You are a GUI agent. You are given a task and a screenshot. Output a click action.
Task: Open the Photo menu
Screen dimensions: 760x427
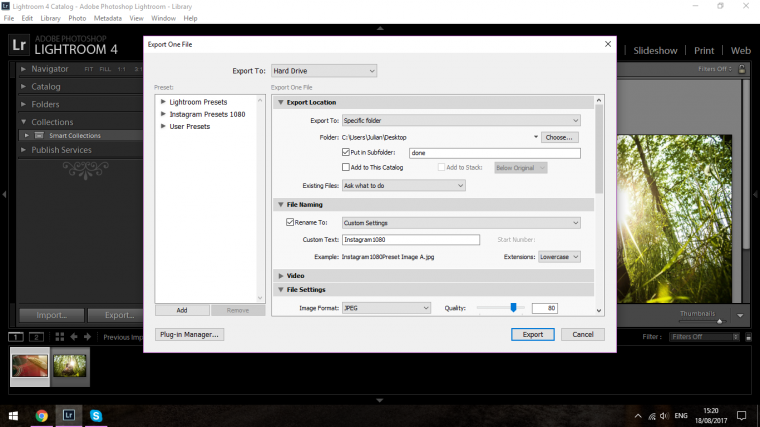[77, 18]
